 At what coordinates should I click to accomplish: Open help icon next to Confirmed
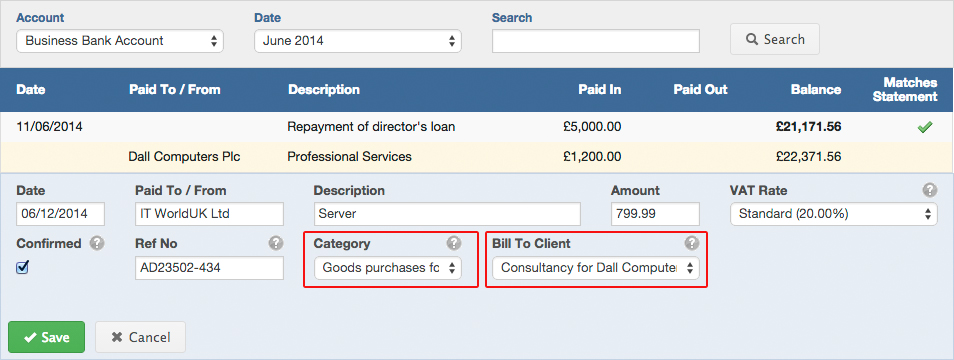pyautogui.click(x=97, y=243)
